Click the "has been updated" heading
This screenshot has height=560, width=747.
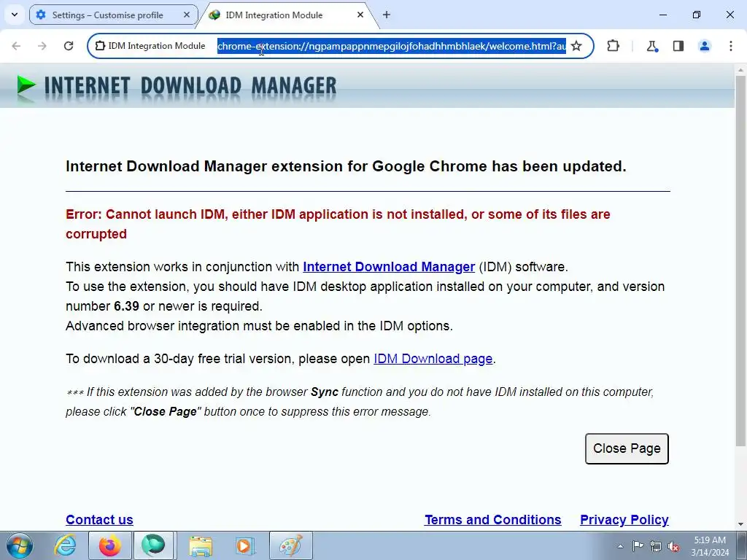coord(346,166)
